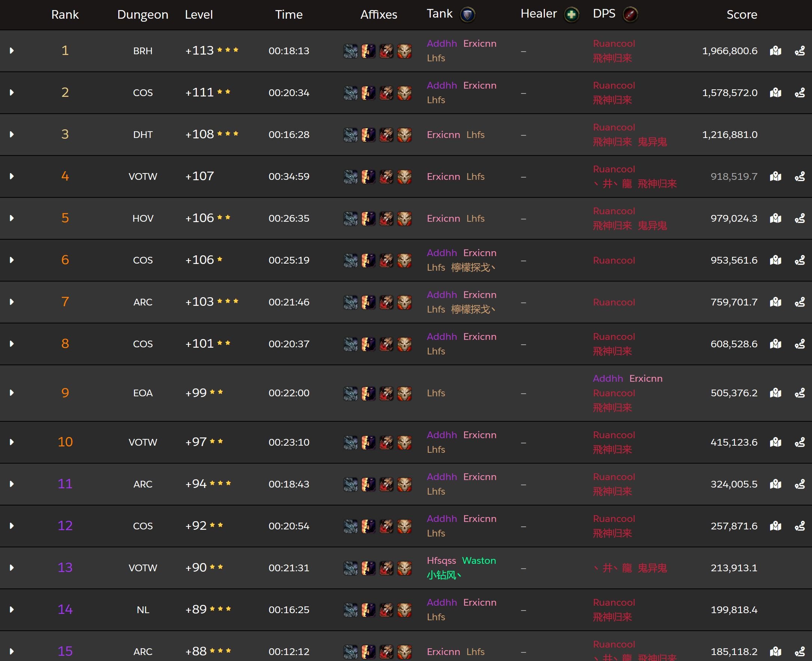Viewport: 812px width, 661px height.
Task: Sort by the Score column header
Action: click(741, 15)
